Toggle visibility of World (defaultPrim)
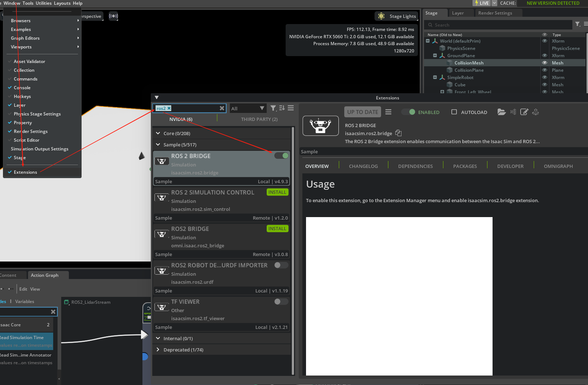 tap(545, 41)
